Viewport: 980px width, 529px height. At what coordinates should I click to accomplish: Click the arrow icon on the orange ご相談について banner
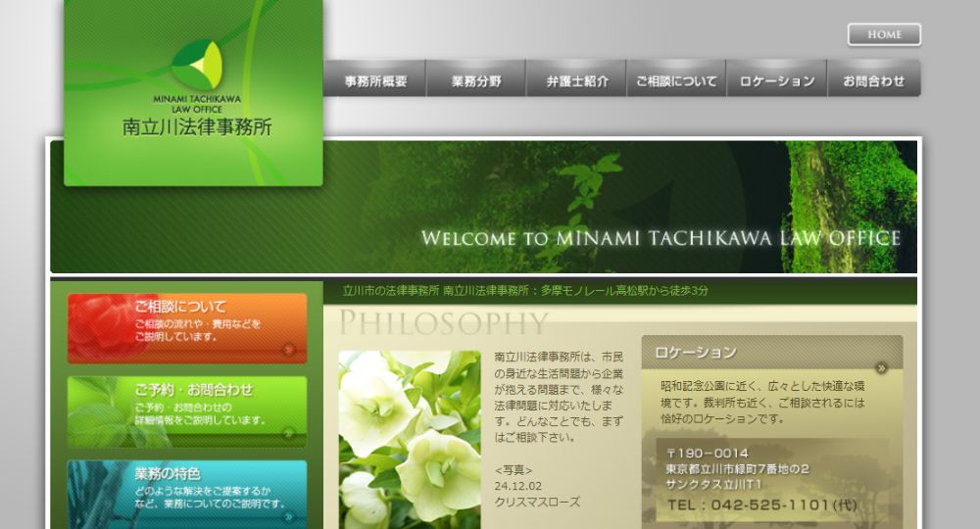pyautogui.click(x=288, y=349)
